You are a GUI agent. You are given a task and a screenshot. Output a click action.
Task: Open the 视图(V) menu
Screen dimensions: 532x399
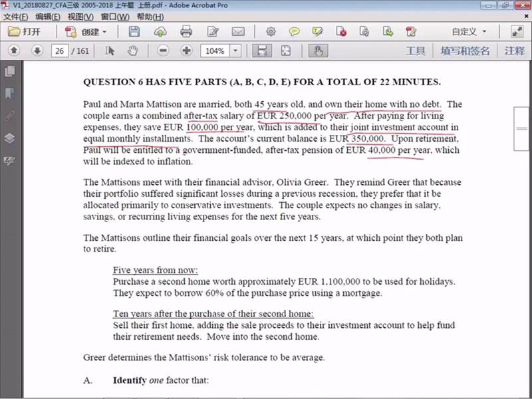[x=80, y=17]
